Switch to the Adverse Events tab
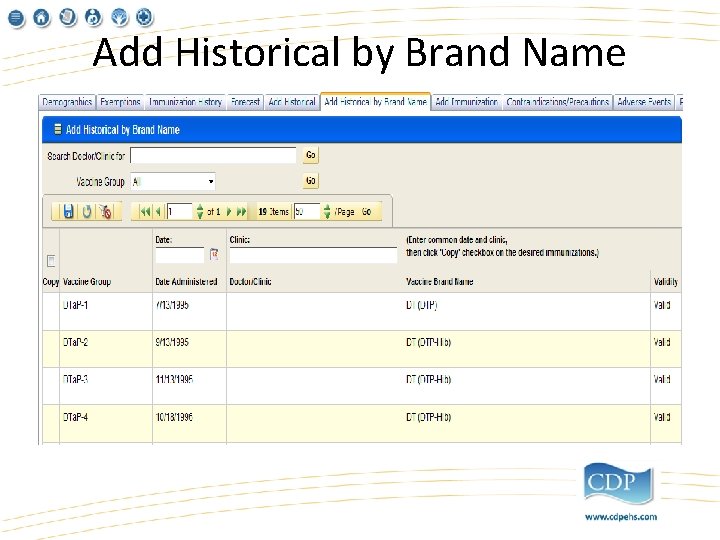Screen dimensions: 720x540 click(x=644, y=102)
